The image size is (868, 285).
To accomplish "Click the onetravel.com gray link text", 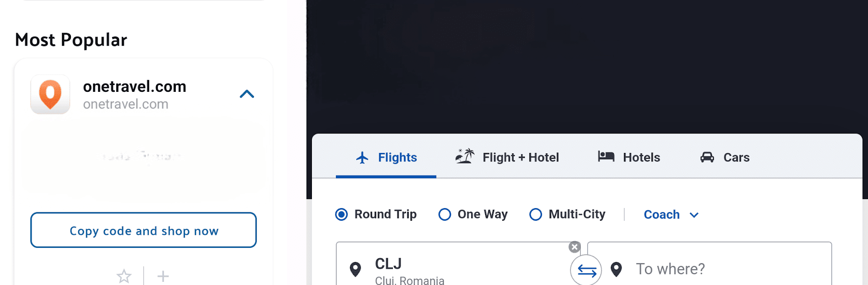I will pyautogui.click(x=126, y=104).
